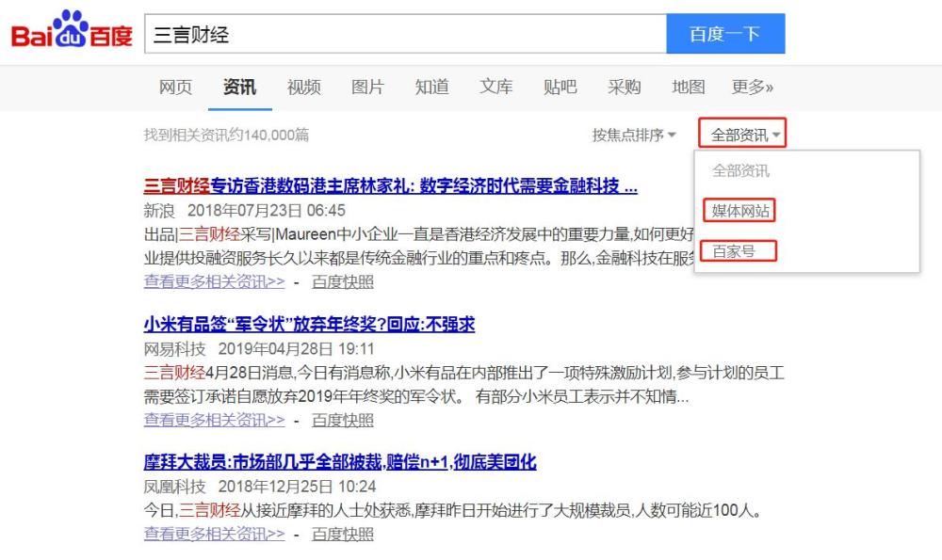Open the 摩拜大裁员 article headline
The width and height of the screenshot is (942, 560).
pos(340,462)
